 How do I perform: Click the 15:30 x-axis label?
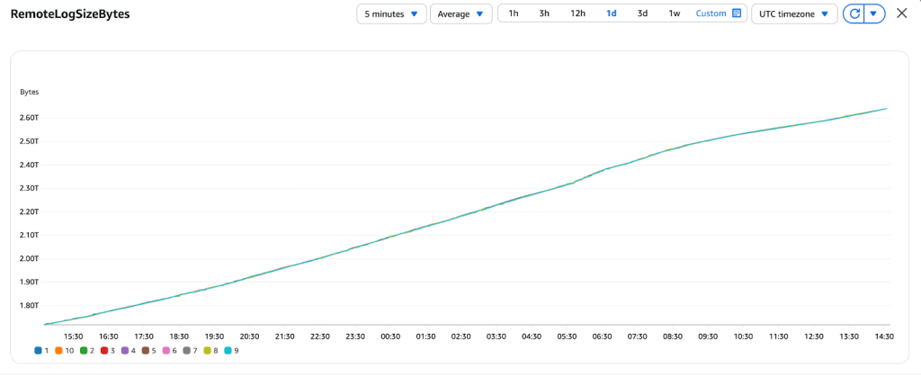(73, 336)
